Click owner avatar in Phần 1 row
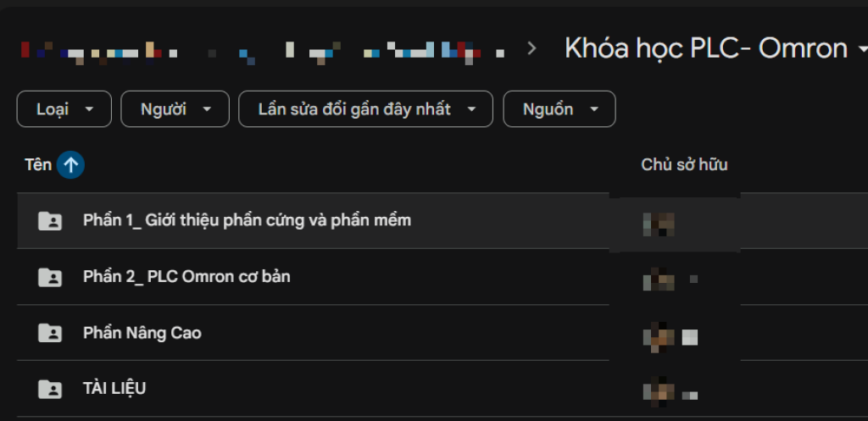868x421 pixels. (659, 224)
